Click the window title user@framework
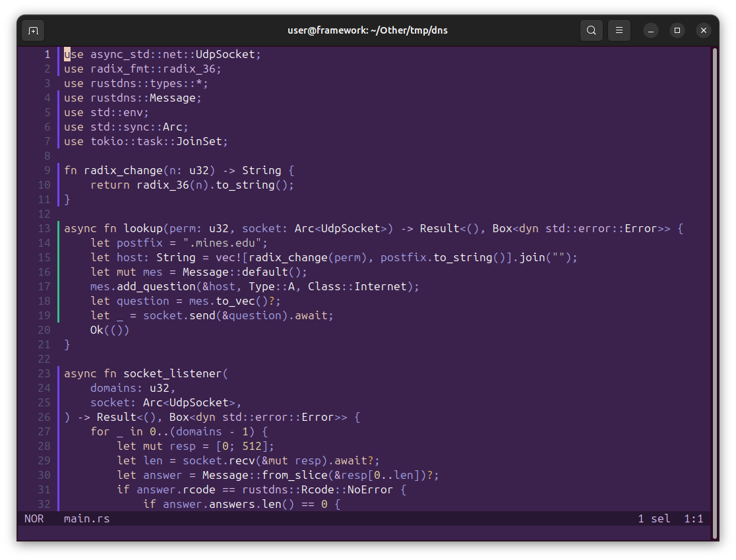The width and height of the screenshot is (736, 560). [367, 30]
